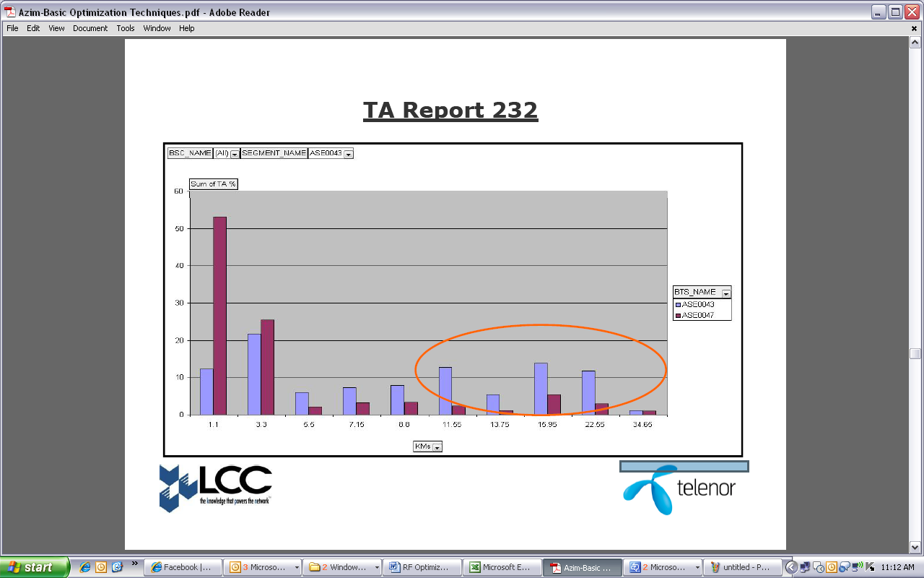Click the network computers tray icon
The height and width of the screenshot is (578, 924).
click(806, 567)
